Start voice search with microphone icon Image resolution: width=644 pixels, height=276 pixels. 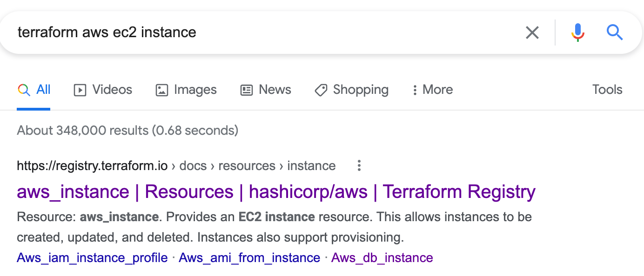pos(577,33)
